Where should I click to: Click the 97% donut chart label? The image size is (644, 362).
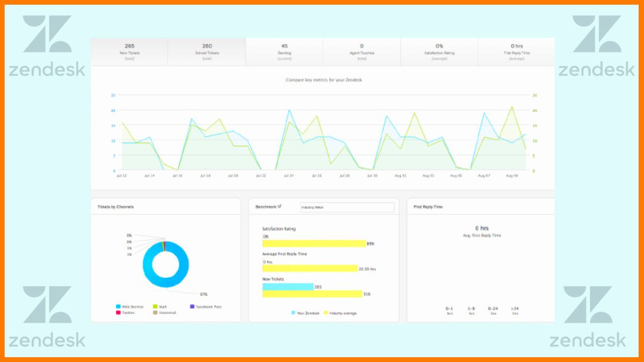(204, 294)
